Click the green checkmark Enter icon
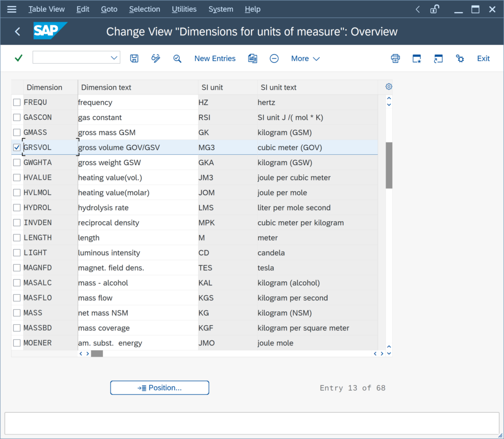504x439 pixels. [x=19, y=58]
